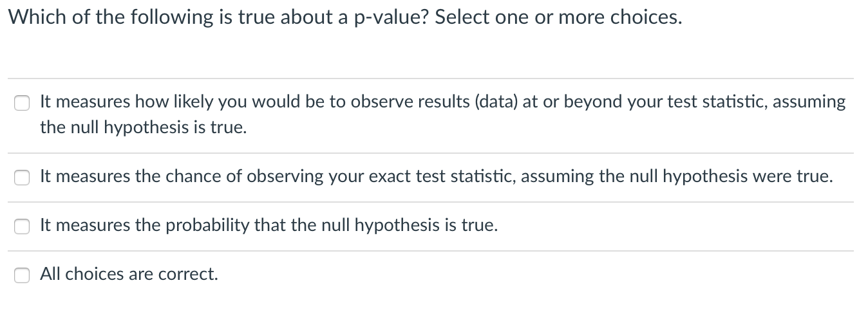Image resolution: width=868 pixels, height=314 pixels.
Task: Select the 'All choices are correct' checkbox
Action: [22, 275]
